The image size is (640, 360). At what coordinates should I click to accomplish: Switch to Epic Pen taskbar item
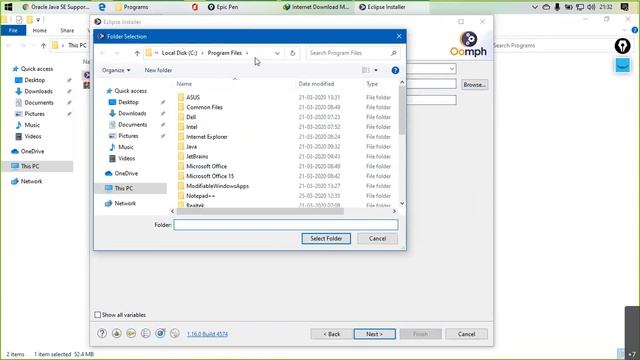pyautogui.click(x=223, y=7)
